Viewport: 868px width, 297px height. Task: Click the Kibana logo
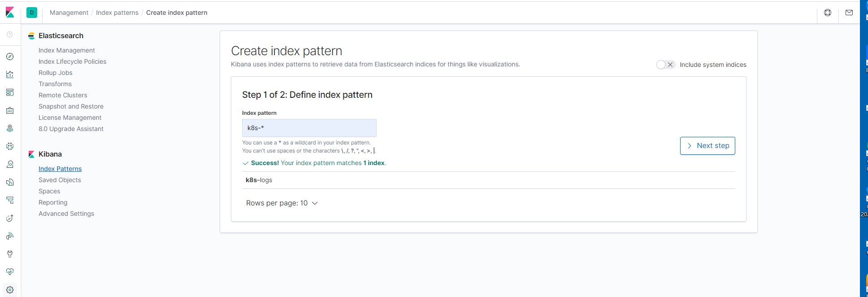[10, 13]
